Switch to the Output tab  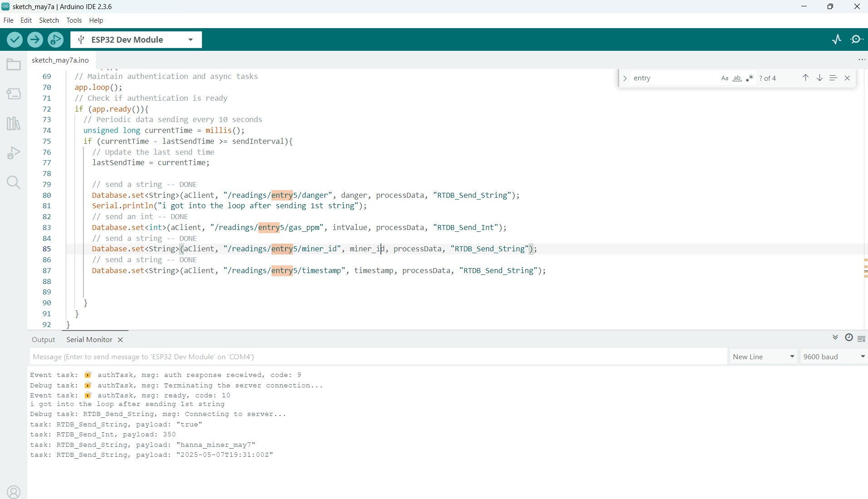[43, 340]
